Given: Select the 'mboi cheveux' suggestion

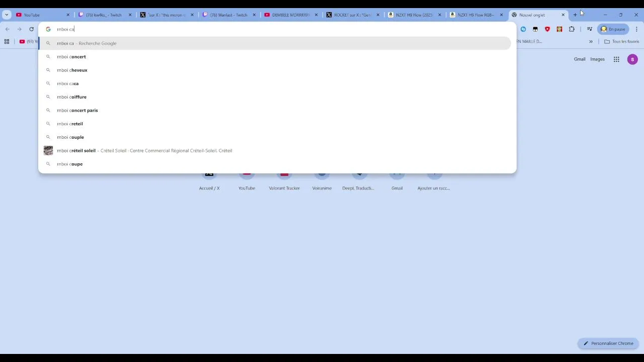Looking at the screenshot, I should coord(275,70).
